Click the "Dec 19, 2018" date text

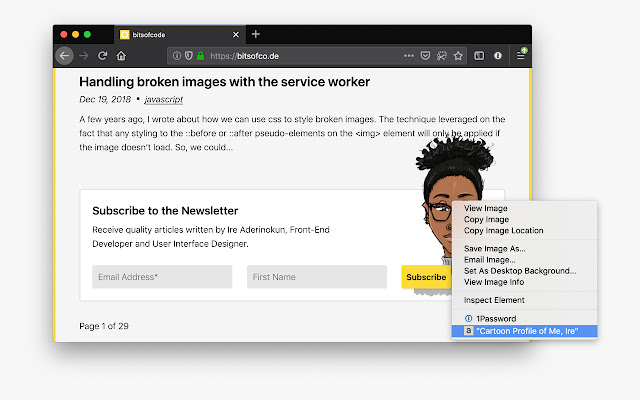(x=105, y=99)
